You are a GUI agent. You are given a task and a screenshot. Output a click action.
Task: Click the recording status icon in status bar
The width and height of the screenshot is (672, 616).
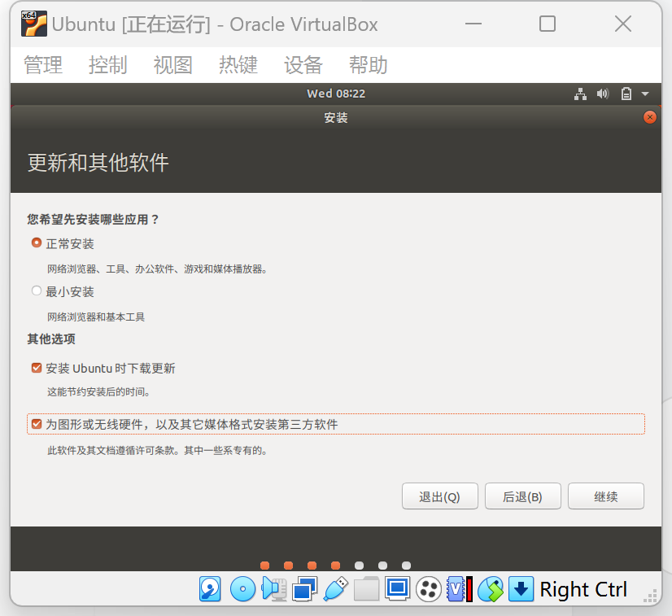click(427, 588)
